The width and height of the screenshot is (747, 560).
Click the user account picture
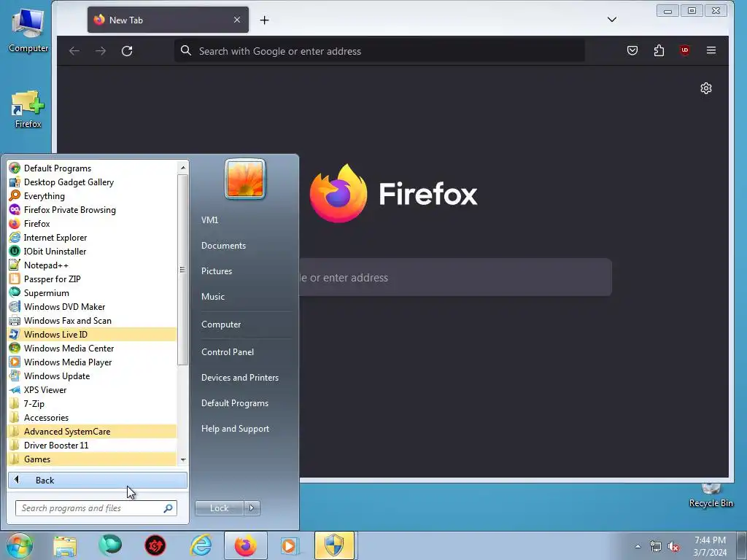click(x=245, y=179)
